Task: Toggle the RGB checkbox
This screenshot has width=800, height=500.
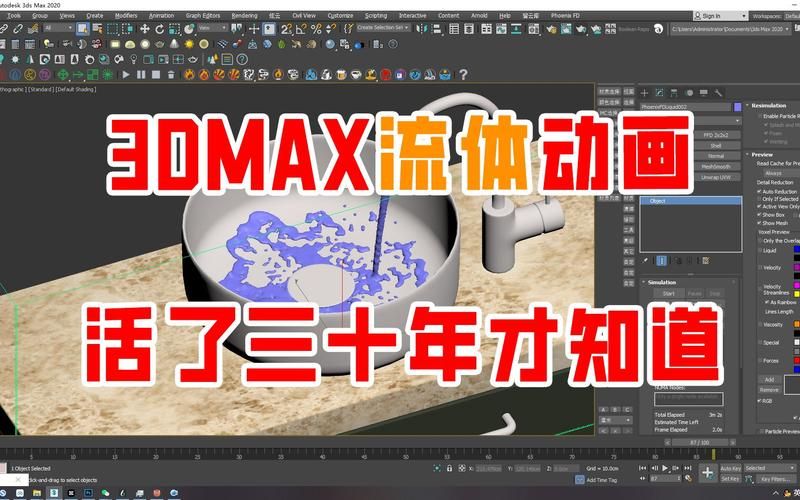Action: 760,401
